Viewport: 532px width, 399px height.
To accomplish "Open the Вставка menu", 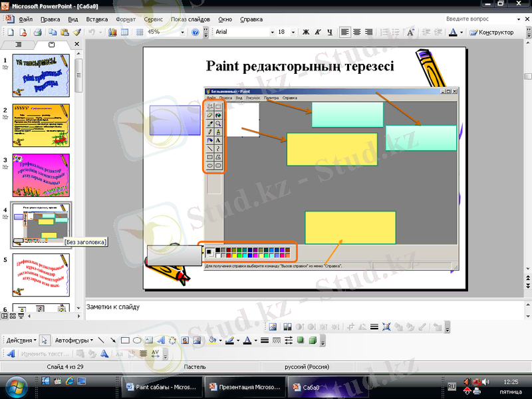I will click(97, 20).
